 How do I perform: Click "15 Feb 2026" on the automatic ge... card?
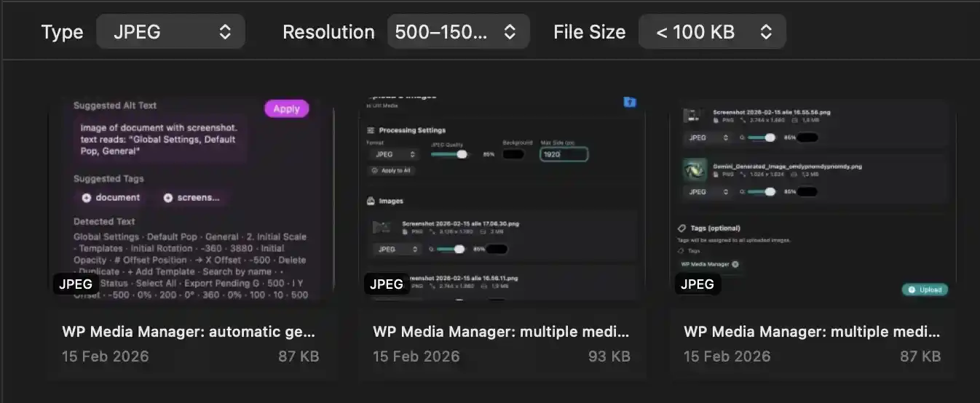[x=106, y=356]
